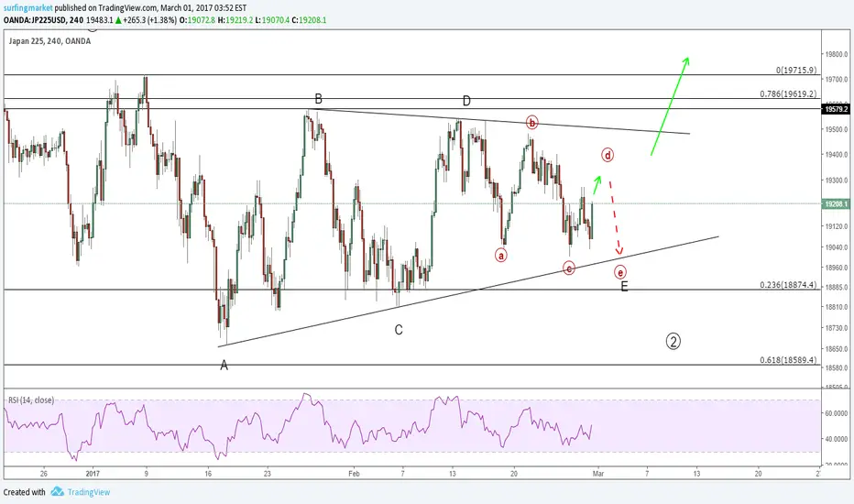Click the Fibonacci label 0.236(18874.4)
The width and height of the screenshot is (854, 504).
788,285
